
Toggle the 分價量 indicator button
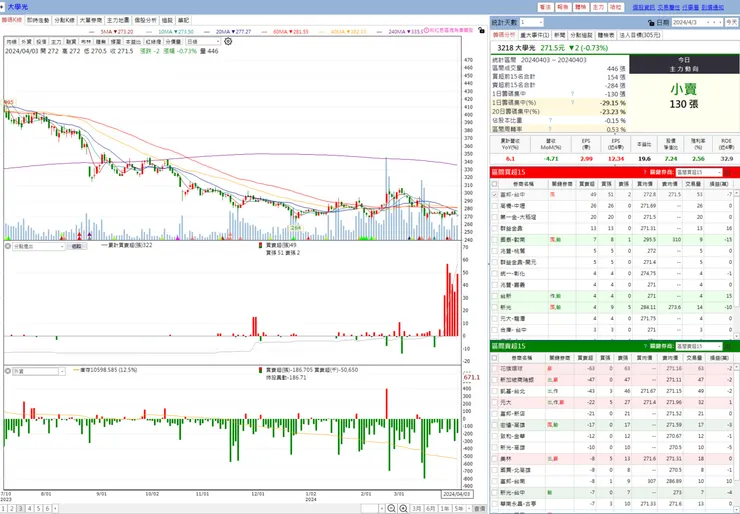(173, 42)
